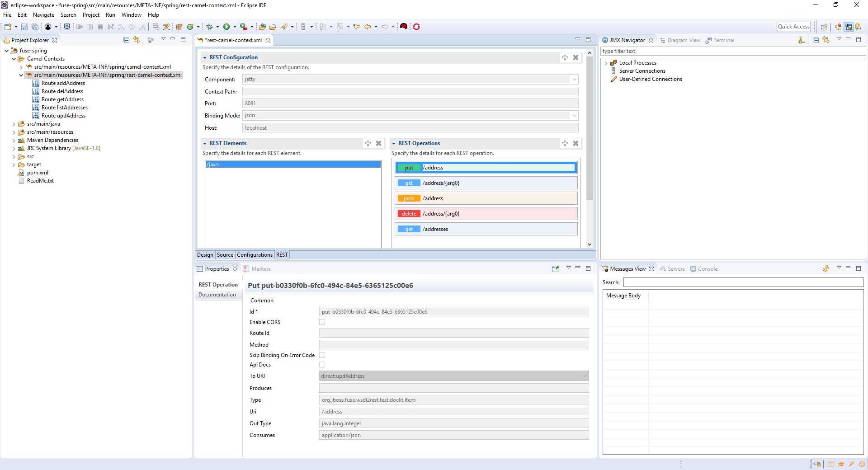Open the Navigate menu
The width and height of the screenshot is (868, 470).
point(43,15)
